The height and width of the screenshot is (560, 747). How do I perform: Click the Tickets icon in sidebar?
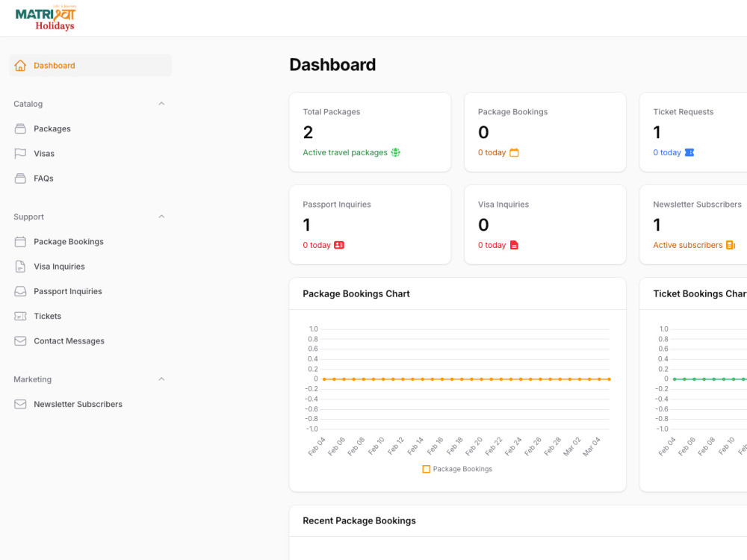click(x=20, y=316)
